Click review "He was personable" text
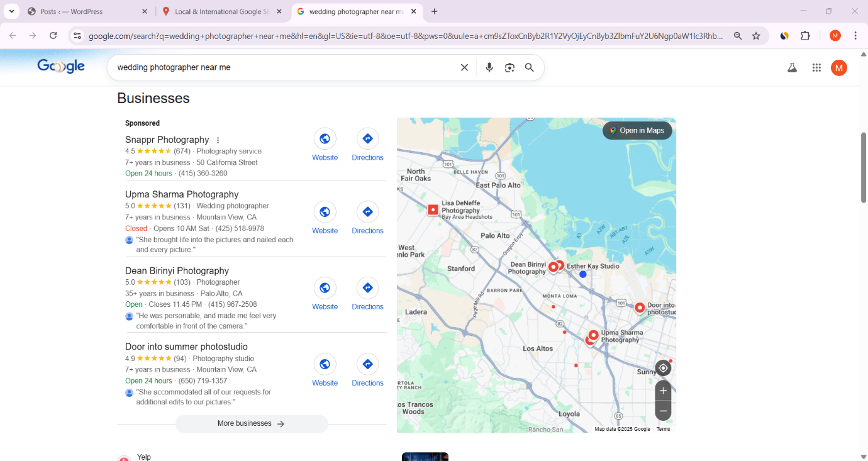Screen dimensions: 868x461 206,321
